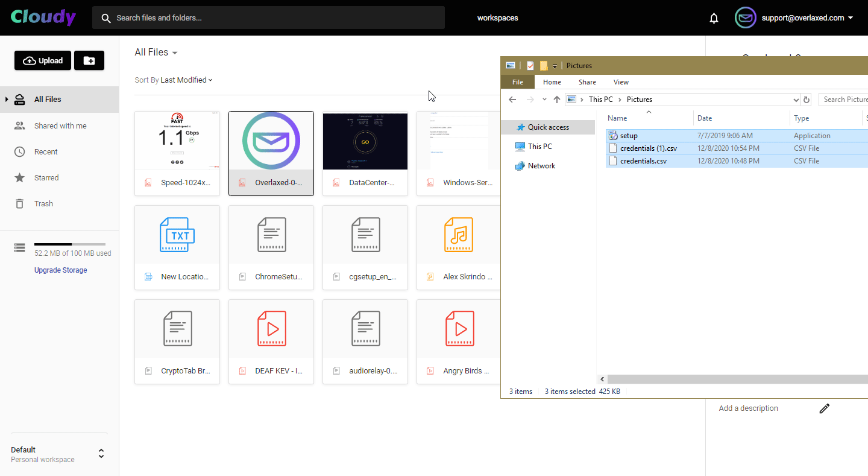Screen dimensions: 868x476
Task: Click the Recent clock icon
Action: pyautogui.click(x=20, y=151)
